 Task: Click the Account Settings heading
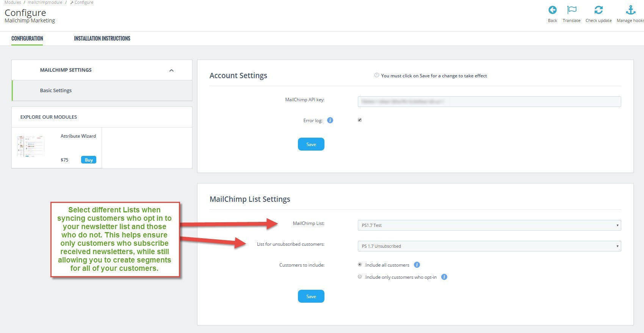238,75
